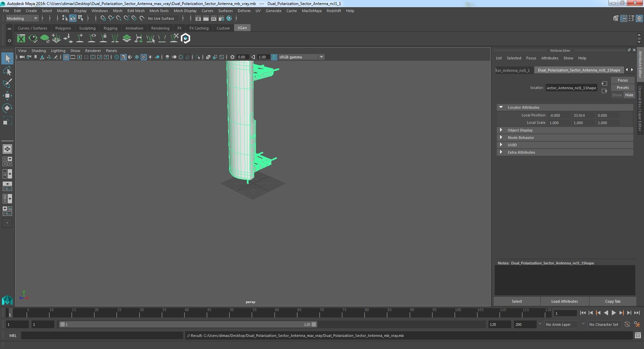
Task: Toggle Use all lights viewport button
Action: (150, 57)
